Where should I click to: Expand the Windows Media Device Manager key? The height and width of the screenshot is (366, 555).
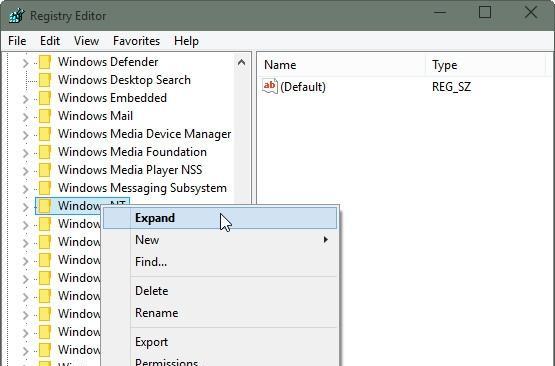25,135
